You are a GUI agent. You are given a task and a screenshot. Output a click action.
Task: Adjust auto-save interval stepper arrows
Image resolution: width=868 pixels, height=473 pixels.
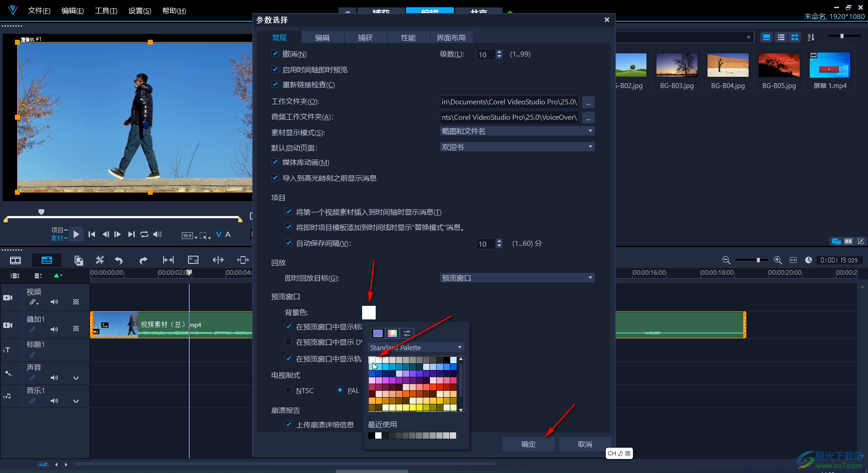point(499,244)
